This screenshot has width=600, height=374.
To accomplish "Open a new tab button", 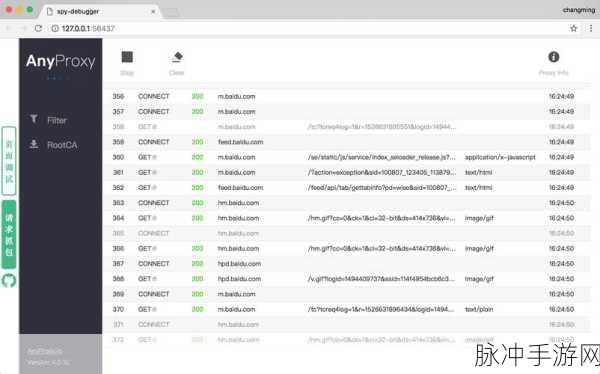I will click(171, 12).
